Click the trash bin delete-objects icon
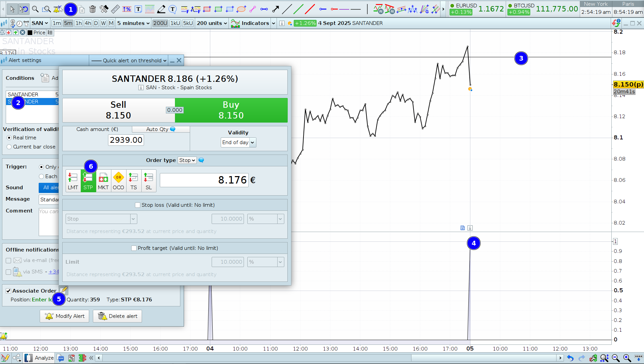 (93, 9)
